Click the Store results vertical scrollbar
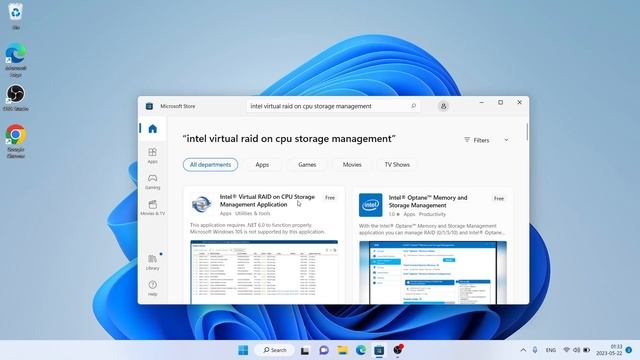The height and width of the screenshot is (360, 640). 527,132
